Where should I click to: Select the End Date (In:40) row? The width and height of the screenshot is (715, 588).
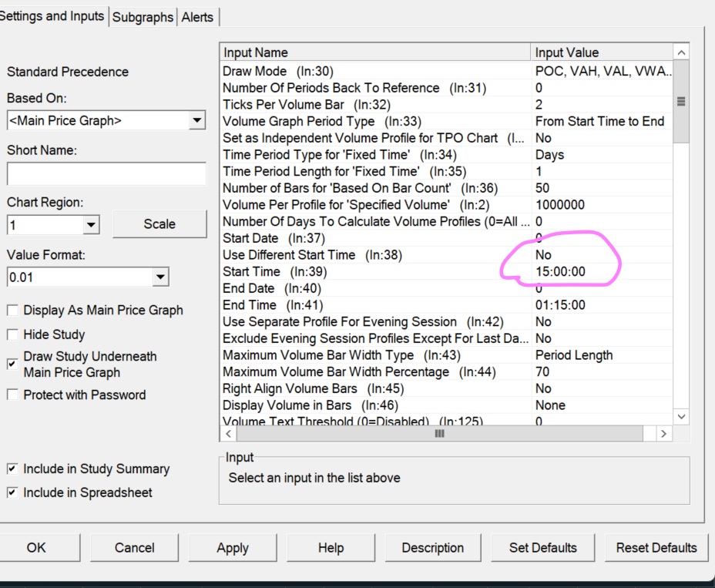coord(446,288)
